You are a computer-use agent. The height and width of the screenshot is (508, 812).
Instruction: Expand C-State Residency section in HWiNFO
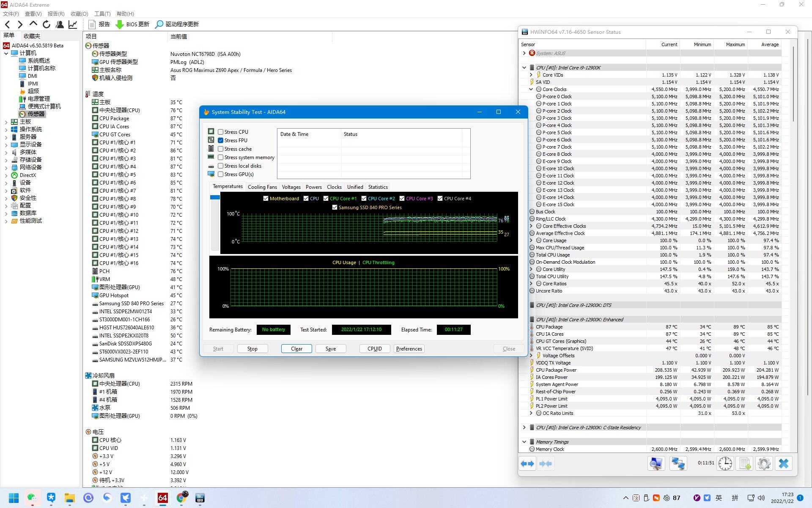click(x=524, y=428)
